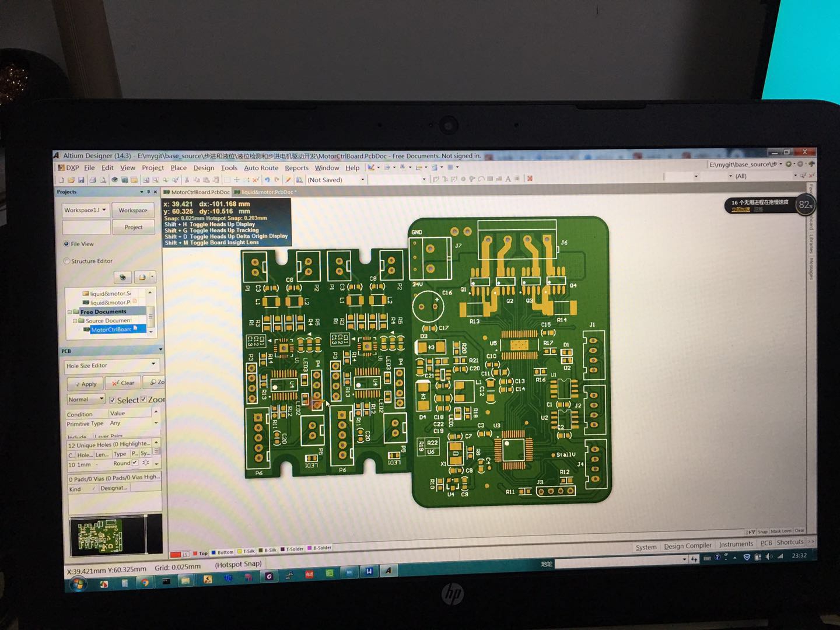Image resolution: width=840 pixels, height=630 pixels.
Task: Select the T-Silk layer tab
Action: click(x=246, y=551)
